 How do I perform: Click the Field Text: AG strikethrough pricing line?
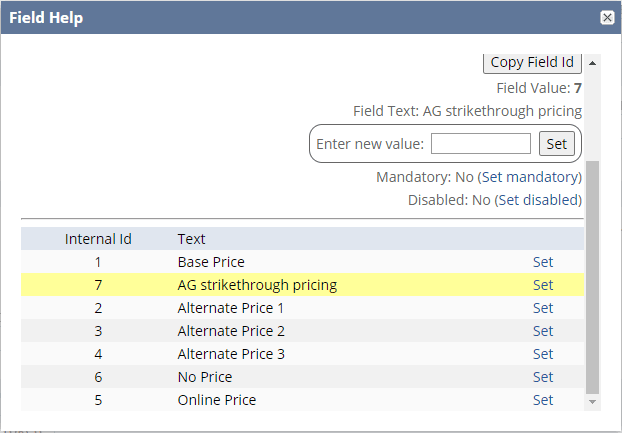click(467, 111)
